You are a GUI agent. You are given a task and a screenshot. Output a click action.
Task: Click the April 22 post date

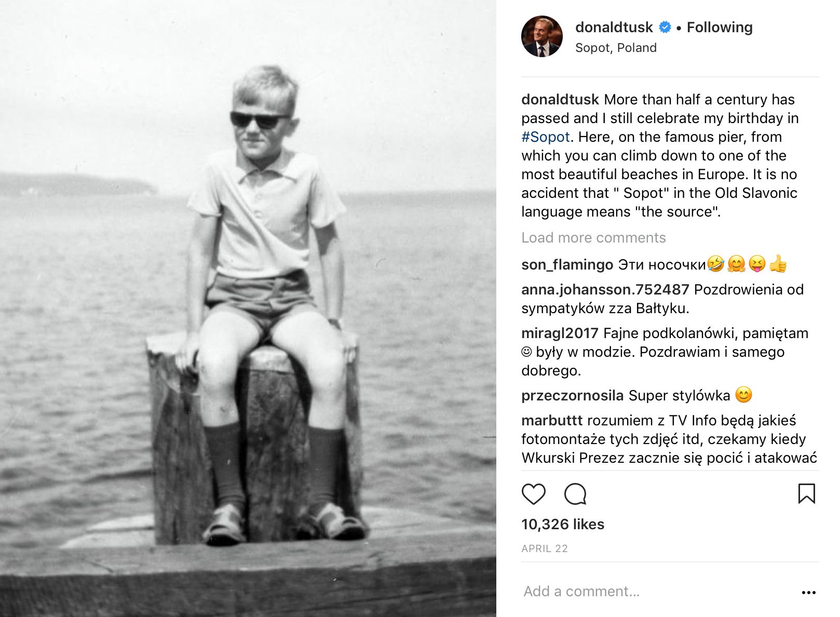(x=545, y=549)
